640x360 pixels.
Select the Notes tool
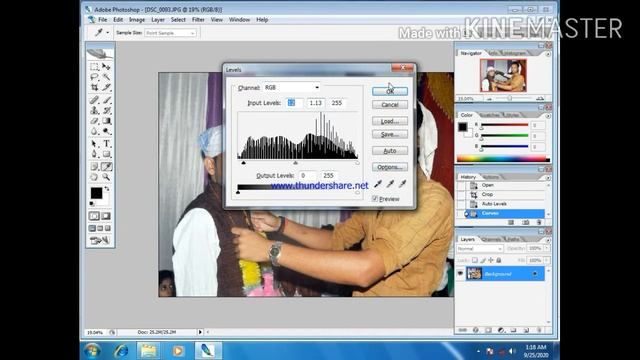94,167
